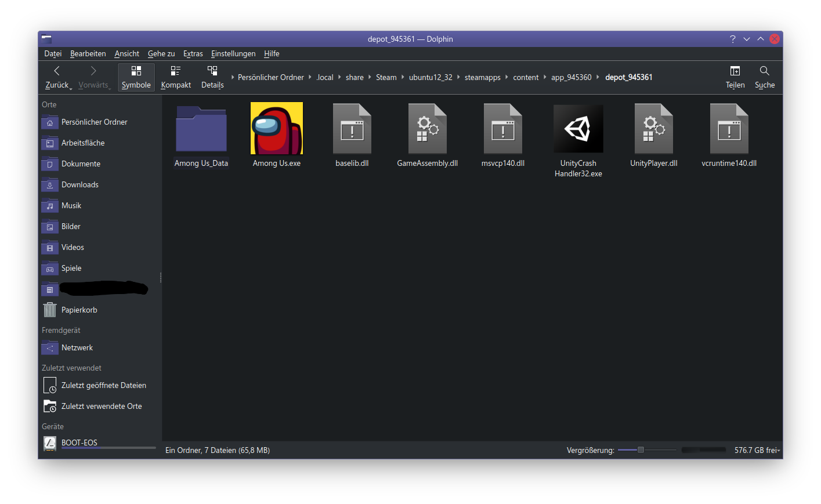The height and width of the screenshot is (504, 821).
Task: Open the Bearbeiten menu
Action: pos(88,53)
